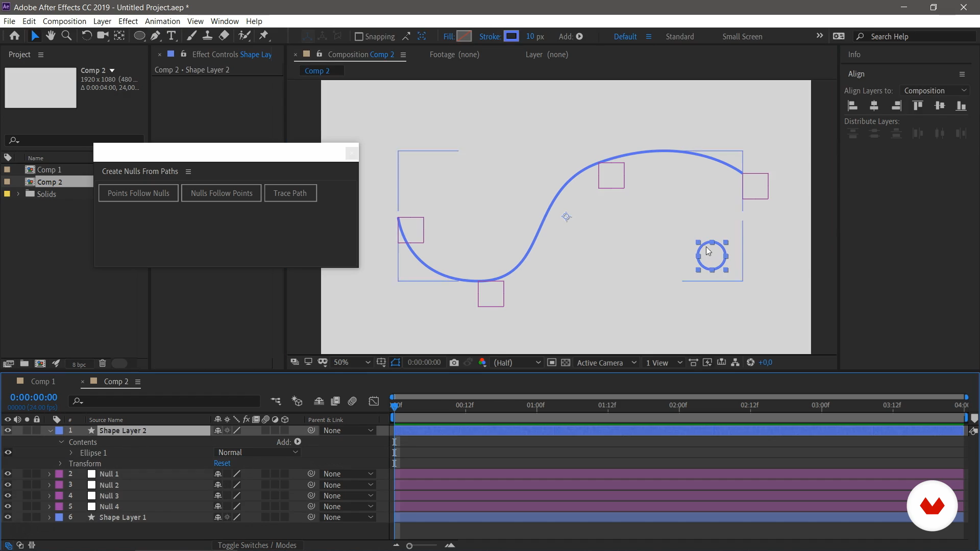The width and height of the screenshot is (980, 551).
Task: Hide Ellipse 1 visibility eye
Action: (8, 453)
